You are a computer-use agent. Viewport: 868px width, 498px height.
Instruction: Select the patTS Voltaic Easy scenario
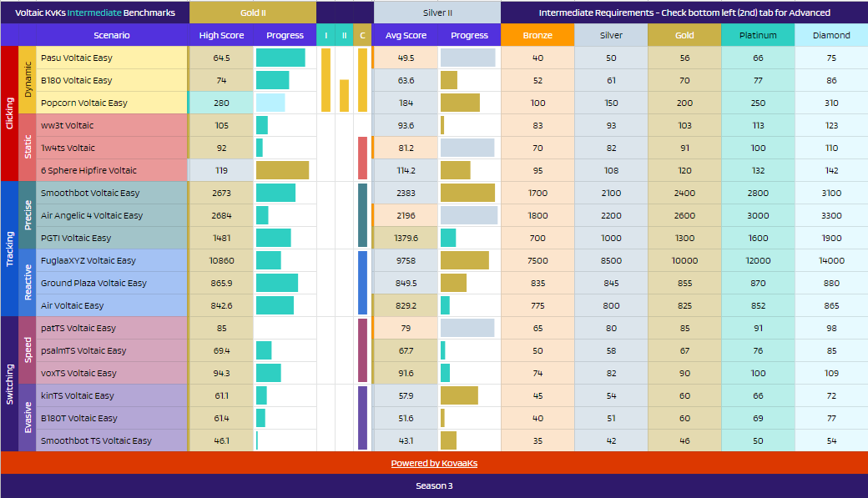coord(111,328)
